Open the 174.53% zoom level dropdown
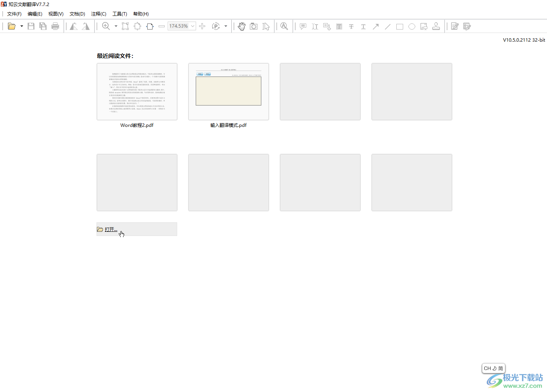This screenshot has width=547, height=392. click(x=193, y=26)
